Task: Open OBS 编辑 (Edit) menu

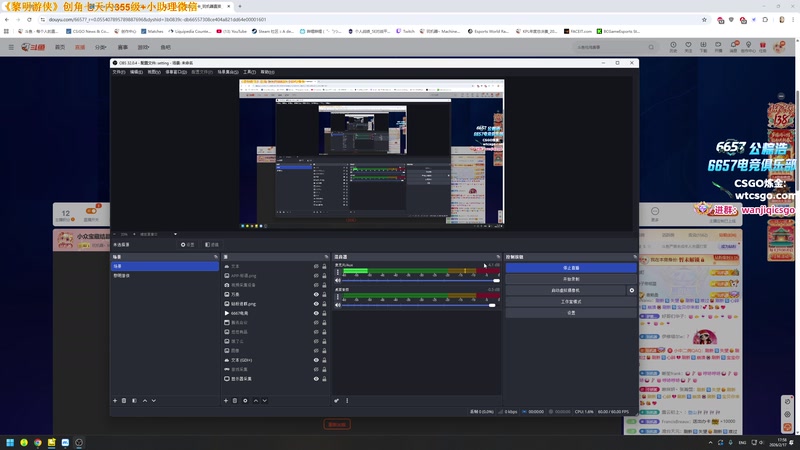Action: point(136,72)
